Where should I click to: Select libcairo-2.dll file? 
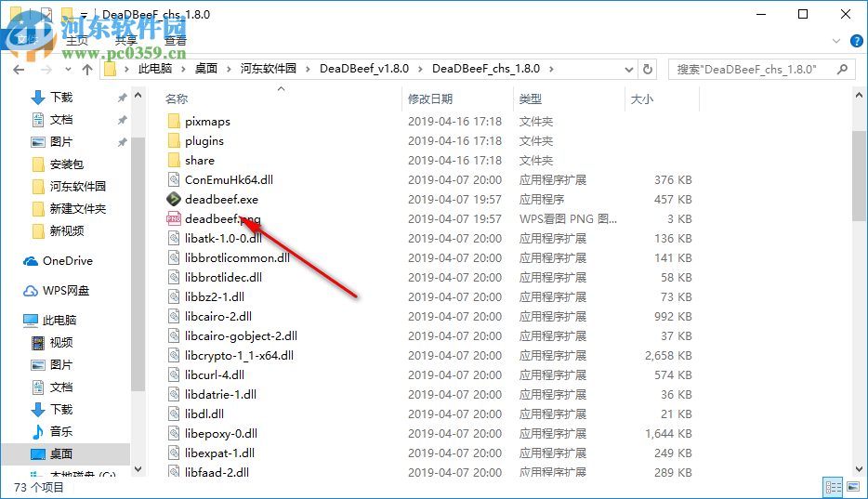pos(218,317)
